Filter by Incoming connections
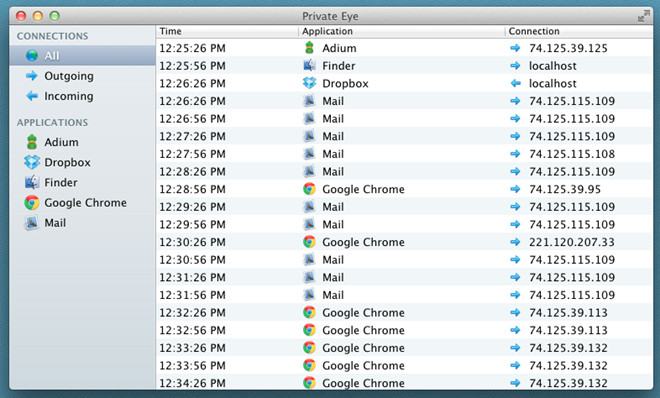The image size is (660, 398). click(x=82, y=96)
